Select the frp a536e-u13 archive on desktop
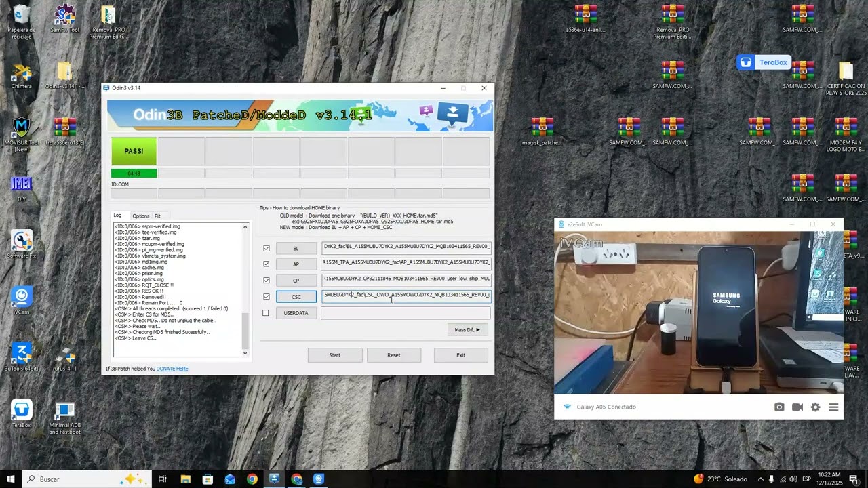The image size is (868, 488). tap(64, 132)
